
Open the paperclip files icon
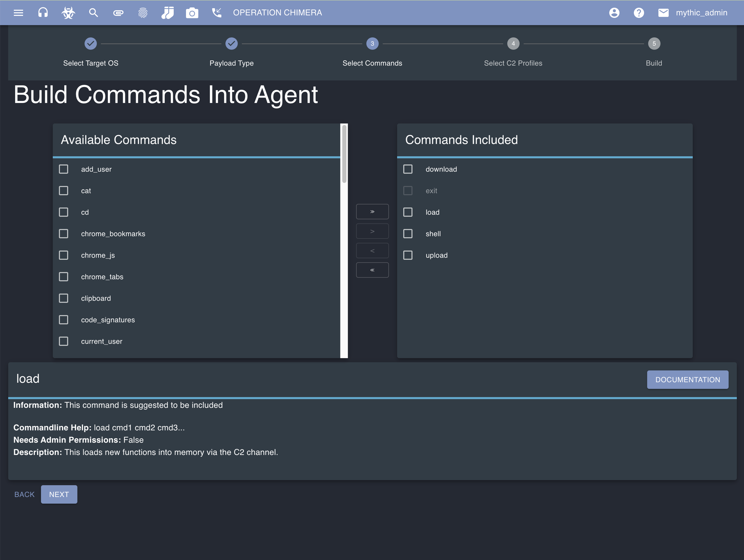tap(118, 13)
